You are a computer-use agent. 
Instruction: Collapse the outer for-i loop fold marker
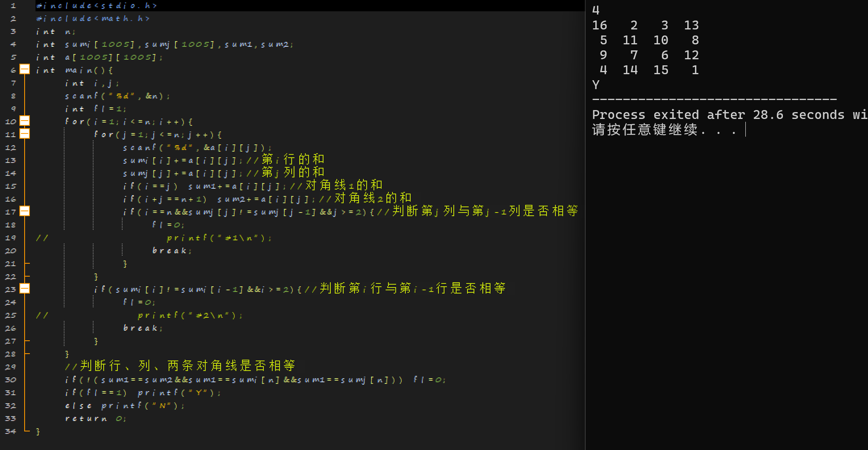click(25, 121)
